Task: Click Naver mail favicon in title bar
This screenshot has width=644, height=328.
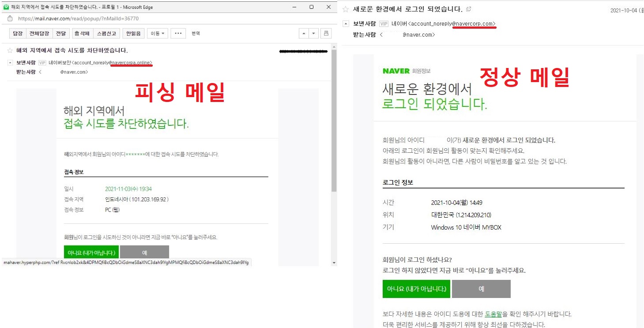Action: tap(6, 7)
